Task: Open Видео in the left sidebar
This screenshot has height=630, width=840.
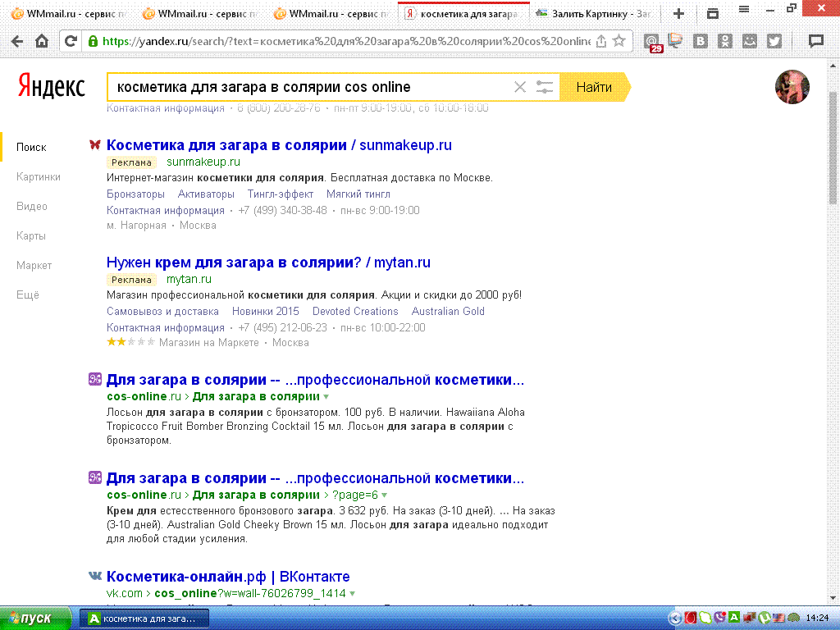Action: [x=32, y=206]
